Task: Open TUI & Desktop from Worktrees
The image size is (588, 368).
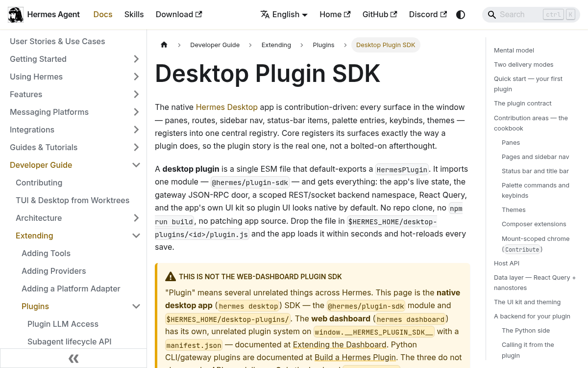Action: coord(73,200)
